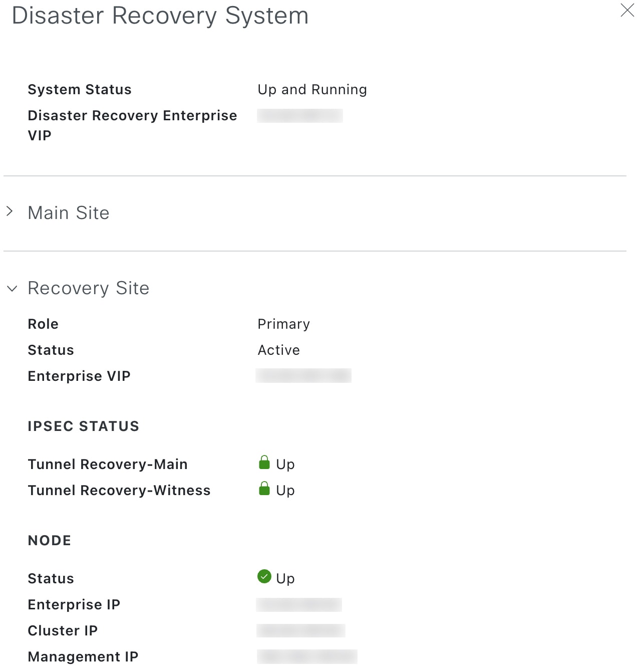
Task: Click the Node Status green checkmark icon
Action: [264, 577]
